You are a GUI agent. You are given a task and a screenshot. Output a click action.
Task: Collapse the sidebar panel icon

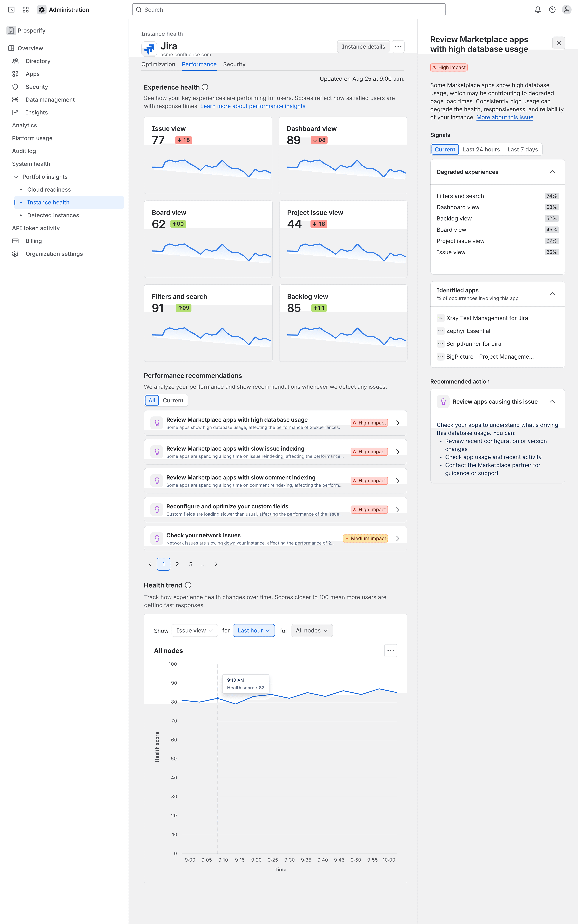pyautogui.click(x=11, y=9)
